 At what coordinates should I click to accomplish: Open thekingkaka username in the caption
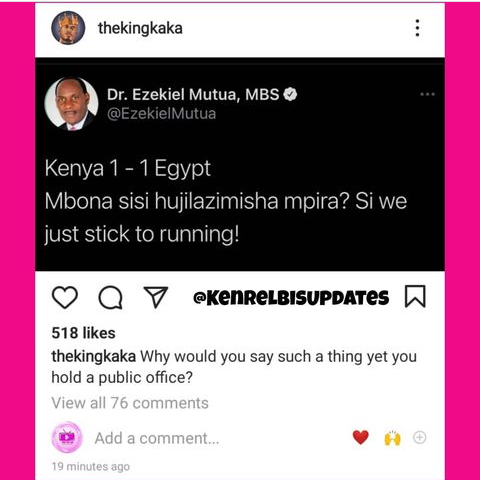94,356
